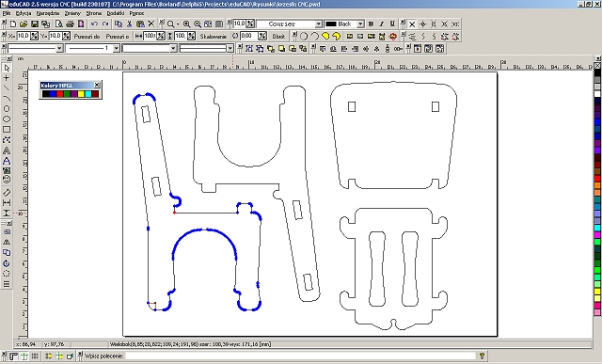602x364 pixels.
Task: Click the rotate tool in left toolbar
Action: [x=7, y=263]
